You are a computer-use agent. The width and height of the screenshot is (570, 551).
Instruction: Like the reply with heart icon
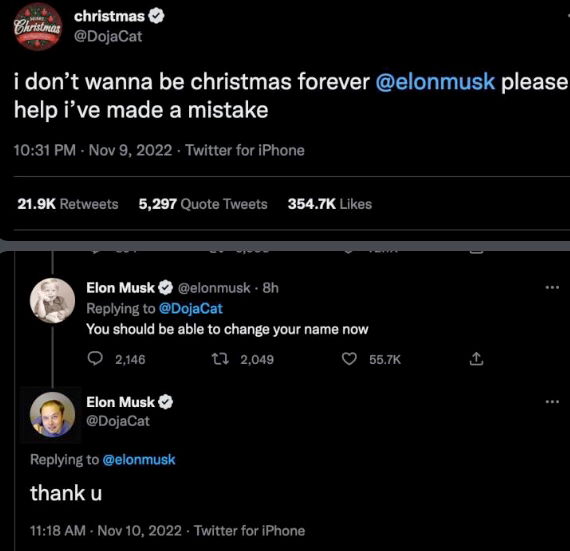point(349,359)
